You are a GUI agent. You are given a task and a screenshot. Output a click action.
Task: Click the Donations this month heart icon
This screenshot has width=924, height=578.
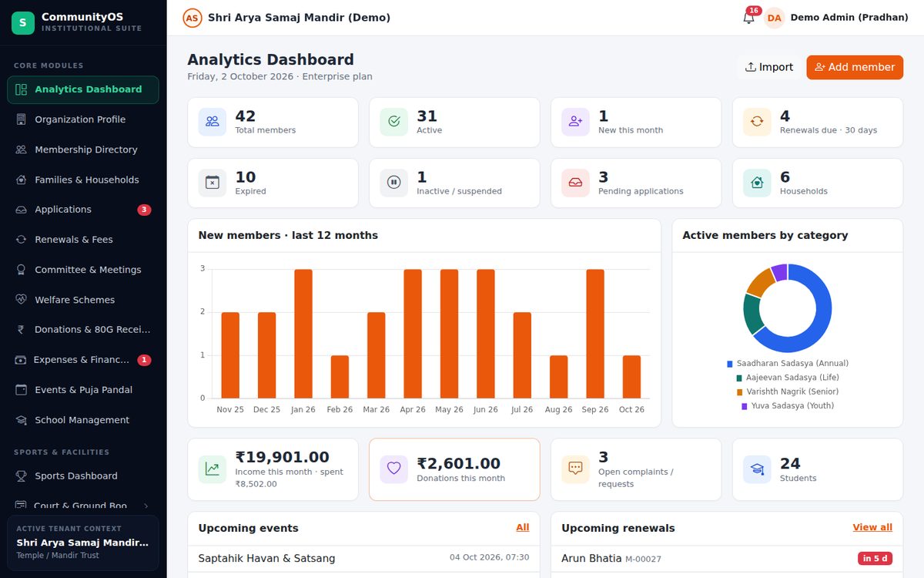tap(394, 469)
